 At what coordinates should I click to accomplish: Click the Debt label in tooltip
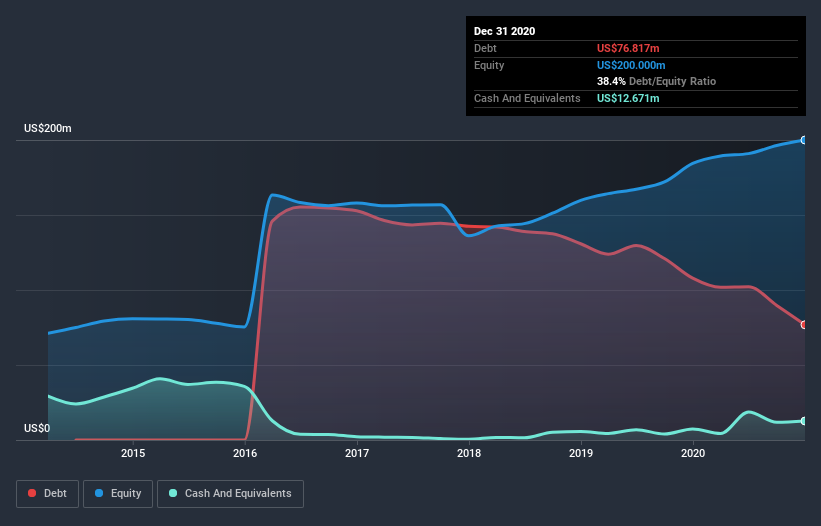tap(485, 48)
